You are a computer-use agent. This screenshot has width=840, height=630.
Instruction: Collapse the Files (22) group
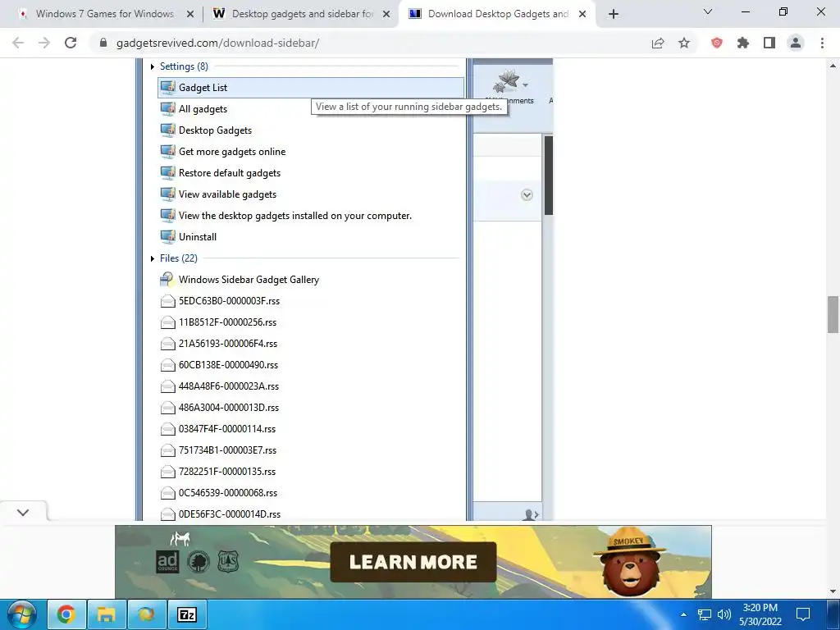pos(153,258)
